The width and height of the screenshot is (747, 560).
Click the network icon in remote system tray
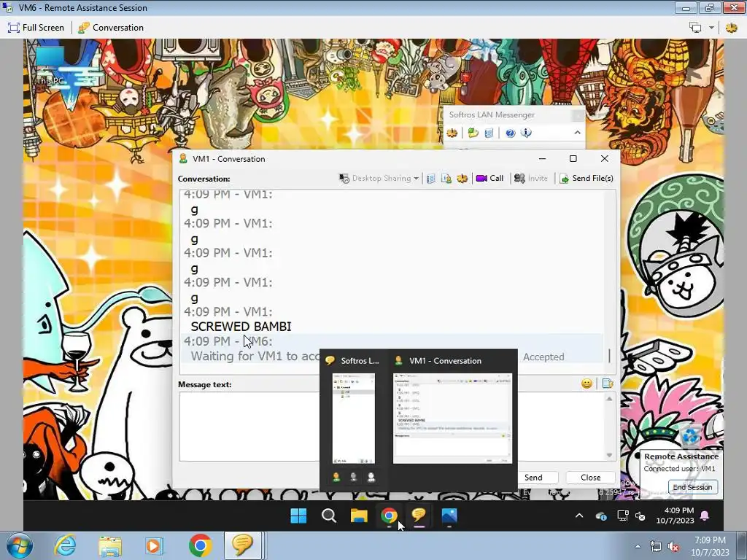pyautogui.click(x=622, y=516)
